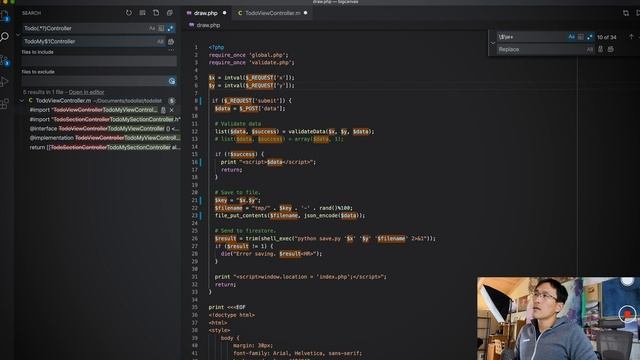Viewport: 640px width, 360px height.
Task: Collapse all search results
Action: pos(170,13)
